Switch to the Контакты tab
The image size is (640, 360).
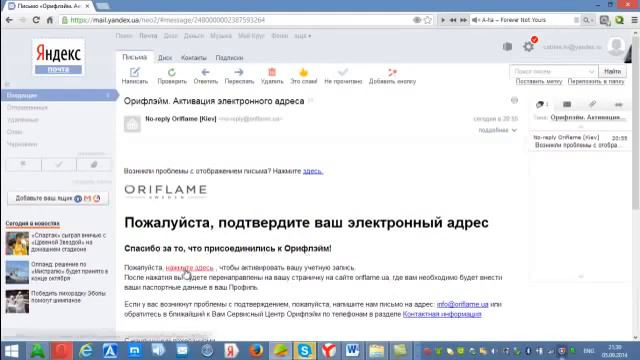tap(193, 58)
